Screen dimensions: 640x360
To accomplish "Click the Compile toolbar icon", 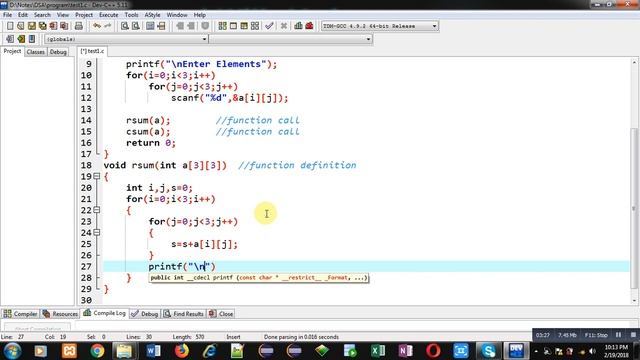I will [222, 26].
